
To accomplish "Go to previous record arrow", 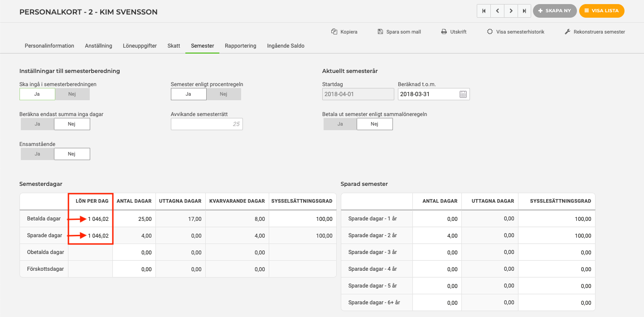I will coord(498,11).
